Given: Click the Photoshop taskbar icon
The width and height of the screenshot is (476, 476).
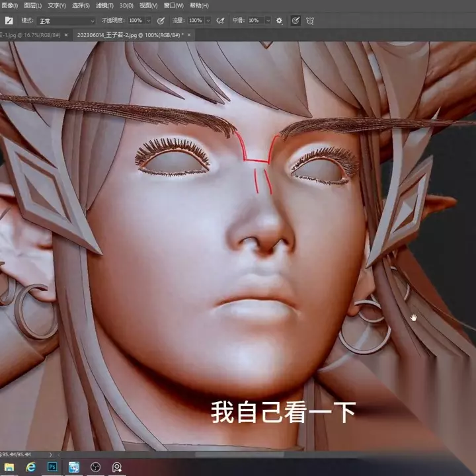Looking at the screenshot, I should pyautogui.click(x=52, y=467).
